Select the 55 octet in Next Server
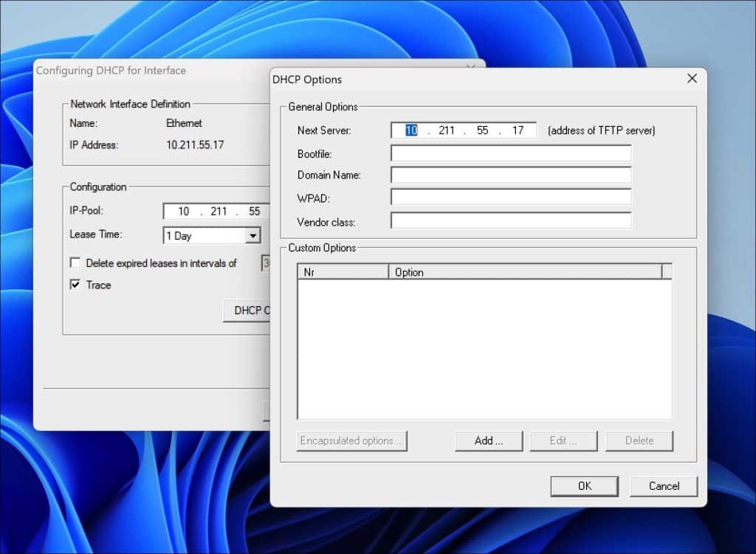This screenshot has height=554, width=756. click(482, 131)
